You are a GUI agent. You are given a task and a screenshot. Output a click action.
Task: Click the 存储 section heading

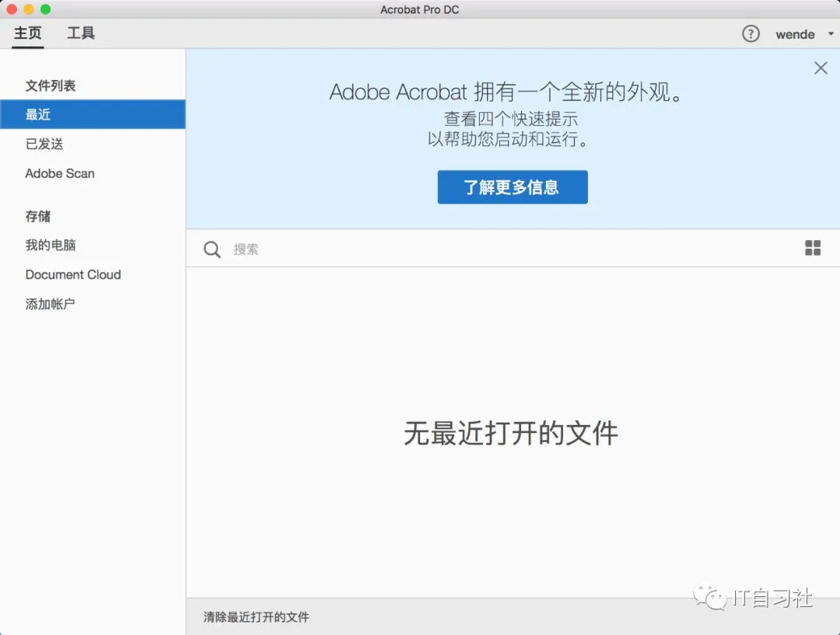(38, 216)
